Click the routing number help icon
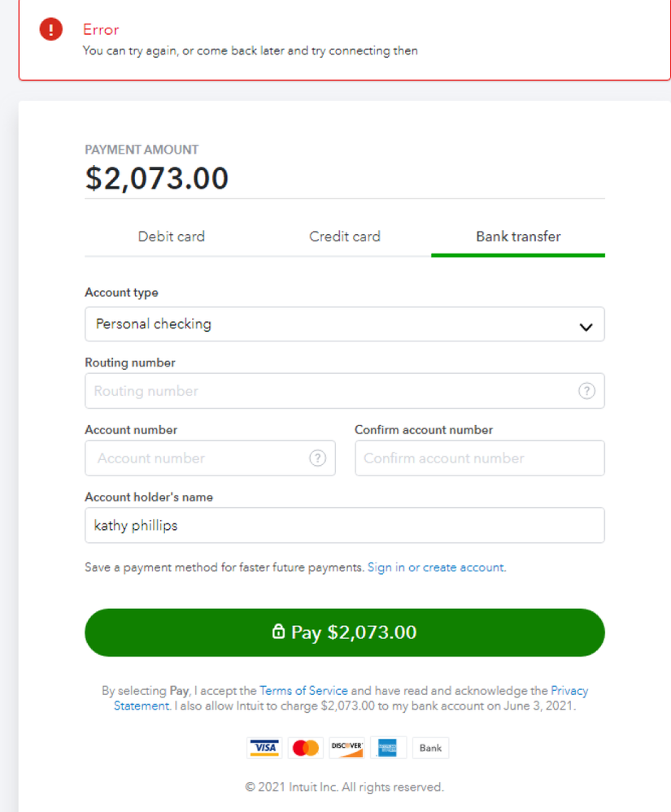 586,391
